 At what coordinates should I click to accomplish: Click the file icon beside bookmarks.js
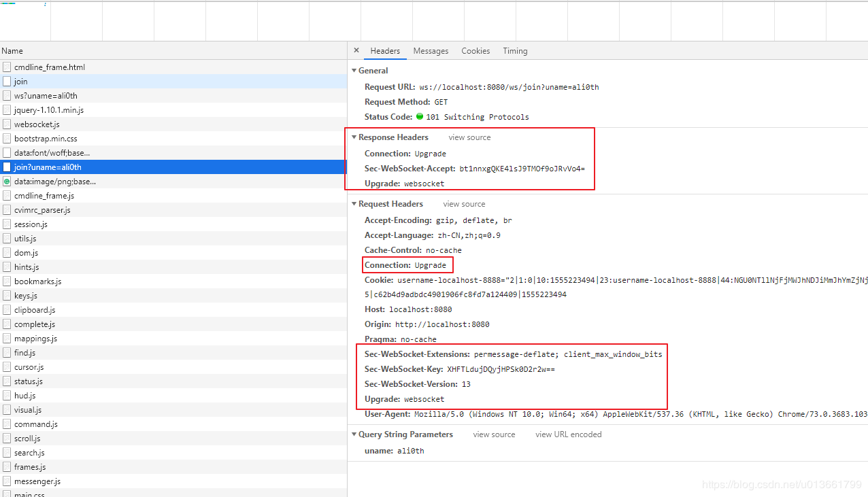point(7,281)
